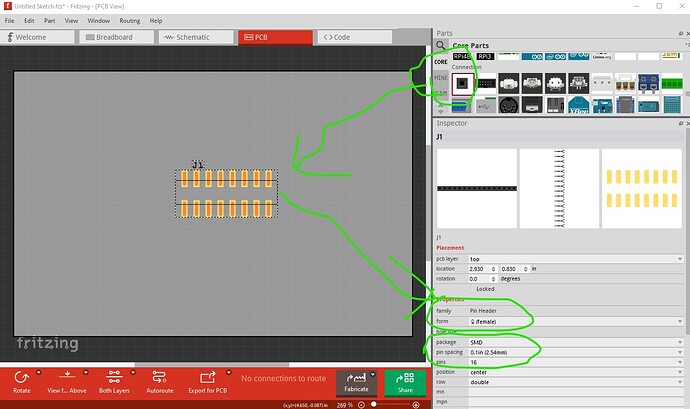Click the View from Above icon
Image resolution: width=690 pixels, height=409 pixels.
[67, 376]
